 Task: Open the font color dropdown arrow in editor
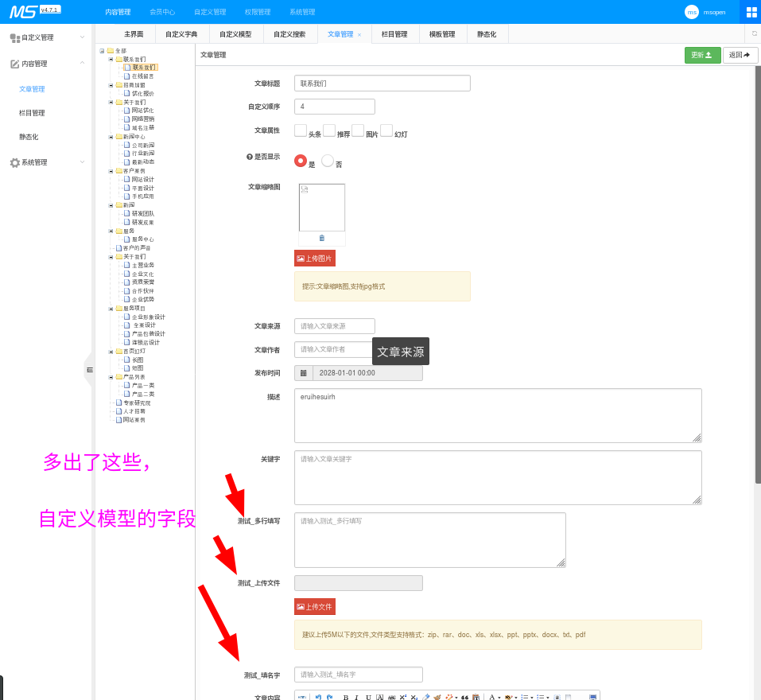499,698
